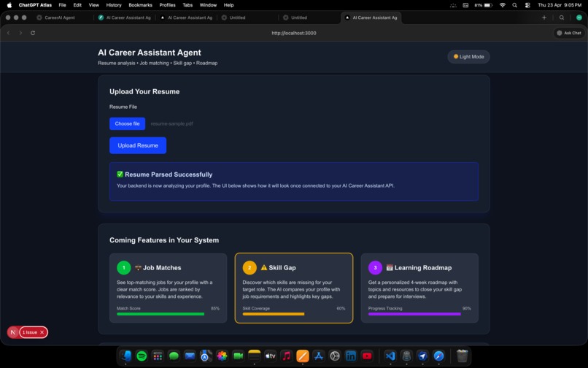Image resolution: width=588 pixels, height=368 pixels.
Task: Open the History menu
Action: [x=114, y=5]
